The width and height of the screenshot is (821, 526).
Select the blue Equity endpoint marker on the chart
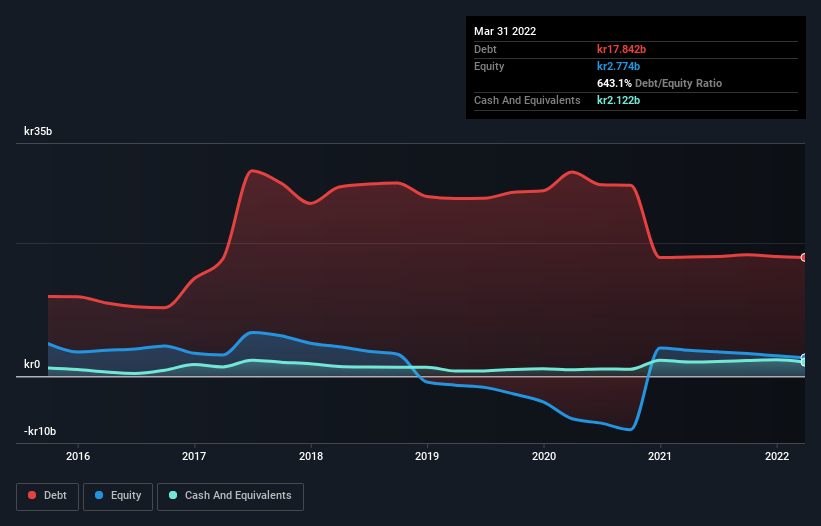(804, 358)
